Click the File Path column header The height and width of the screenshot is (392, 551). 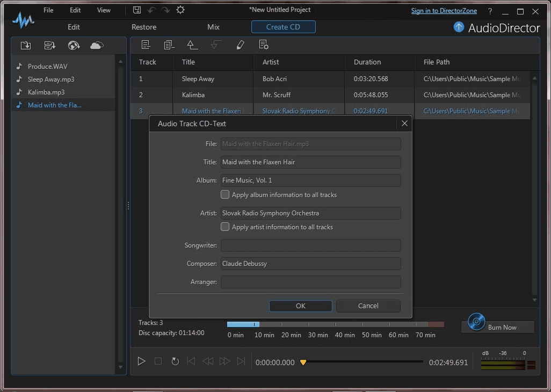(x=477, y=62)
